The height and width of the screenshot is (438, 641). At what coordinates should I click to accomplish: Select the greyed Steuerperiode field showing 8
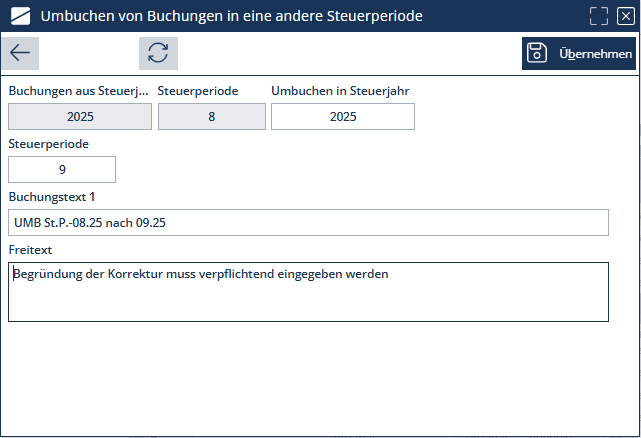[212, 117]
